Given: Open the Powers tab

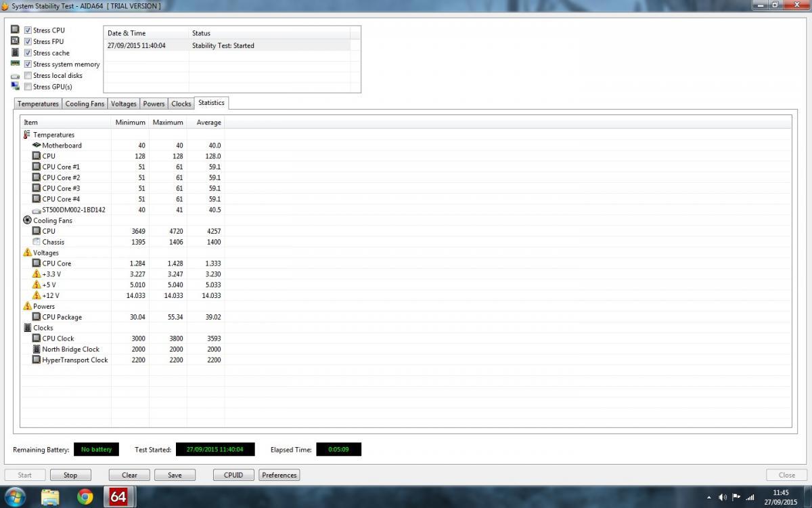Looking at the screenshot, I should pos(154,104).
